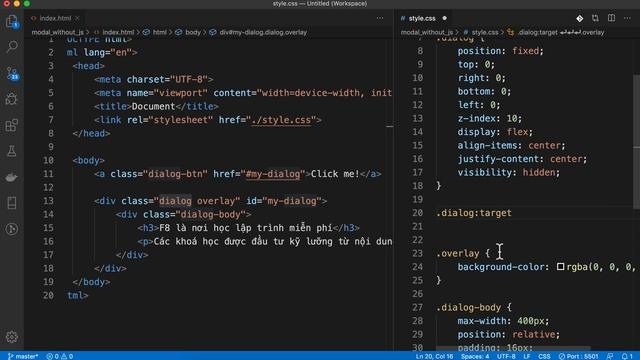Screen dimensions: 640x360
Task: Open the Manage settings gear
Action: point(12,337)
